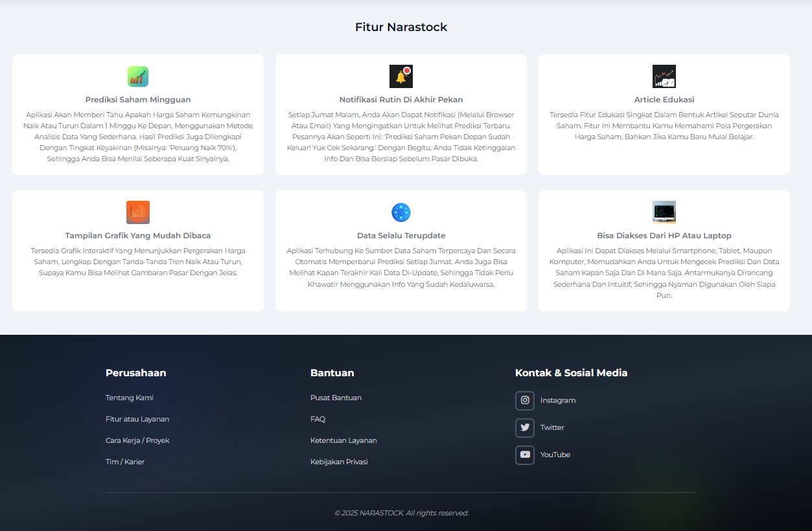Screen dimensions: 812x531
Task: Select the globe icon for Data Selalu Terupdate
Action: (400, 212)
